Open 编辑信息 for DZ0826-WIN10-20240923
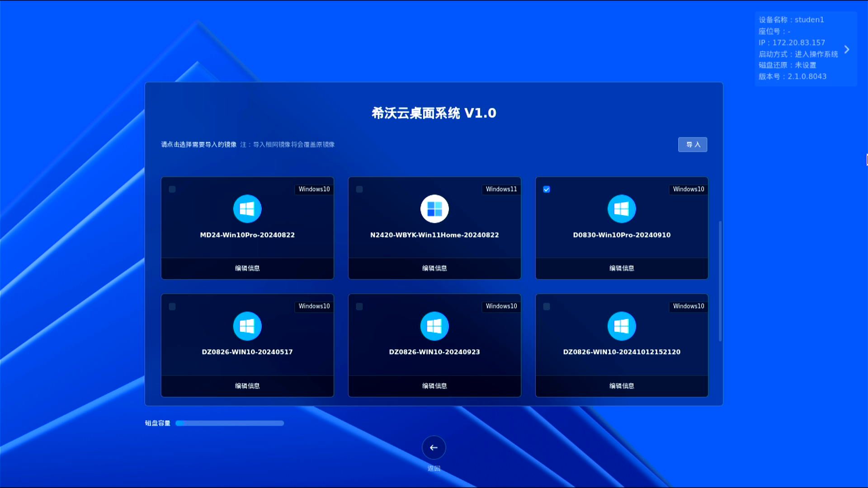The width and height of the screenshot is (868, 488). [x=434, y=386]
